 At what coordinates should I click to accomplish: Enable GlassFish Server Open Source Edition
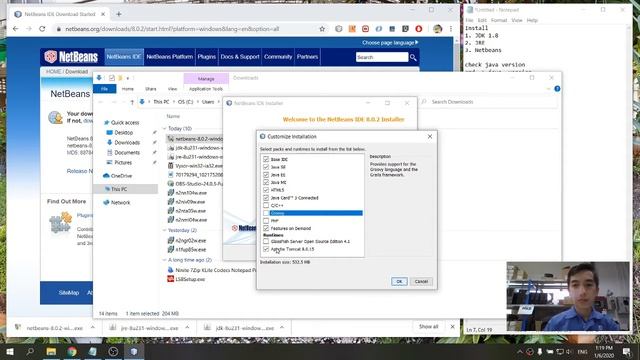click(x=266, y=241)
